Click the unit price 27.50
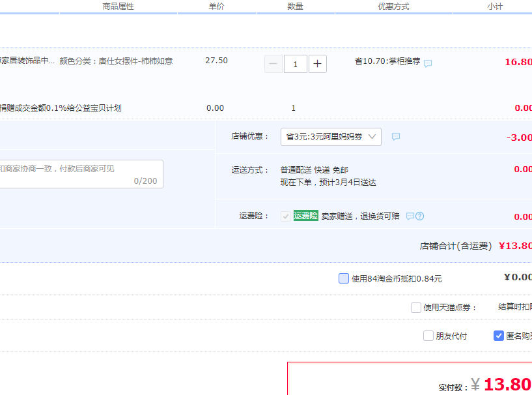532x395 pixels. 216,61
